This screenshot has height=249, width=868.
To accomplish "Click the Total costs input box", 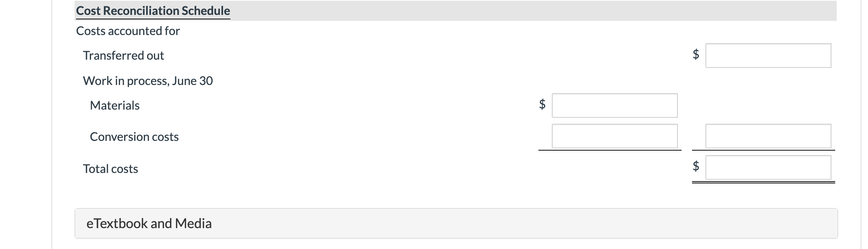I will pyautogui.click(x=768, y=167).
